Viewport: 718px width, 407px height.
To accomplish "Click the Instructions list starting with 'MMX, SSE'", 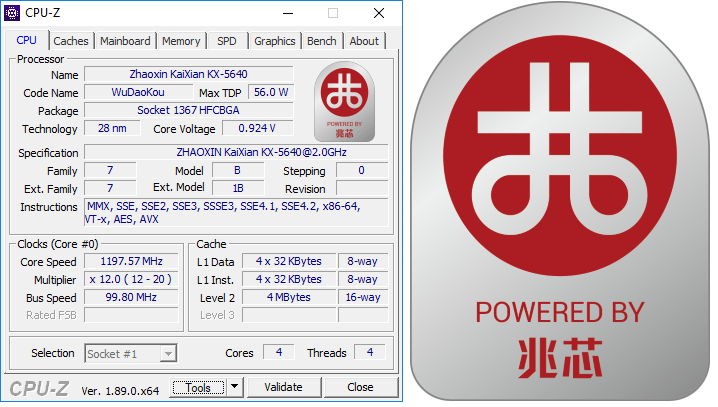I will pos(236,212).
